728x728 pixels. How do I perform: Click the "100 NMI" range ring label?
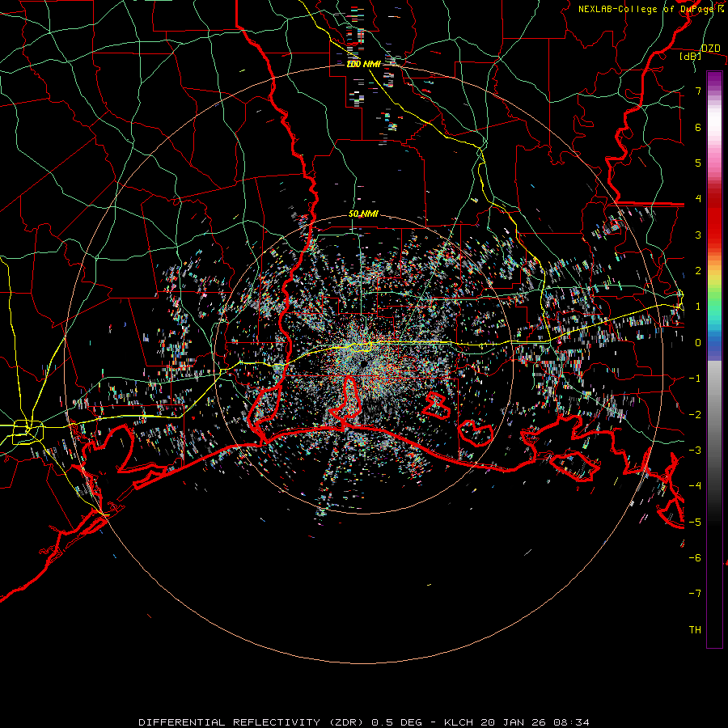tap(363, 64)
